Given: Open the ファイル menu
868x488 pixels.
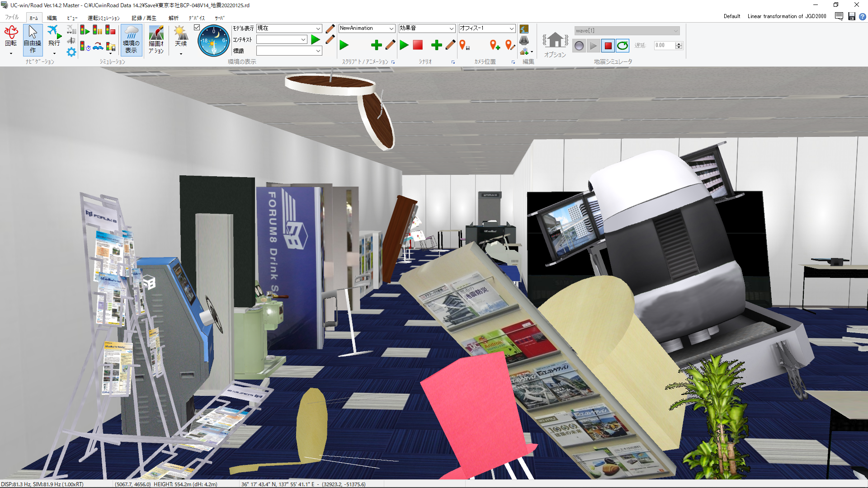Looking at the screenshot, I should point(12,18).
